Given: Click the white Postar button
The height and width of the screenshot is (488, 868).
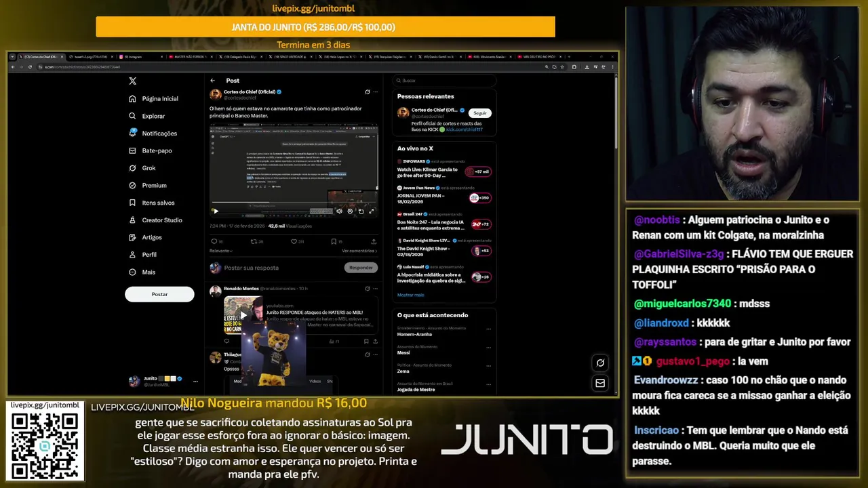Looking at the screenshot, I should tap(159, 294).
